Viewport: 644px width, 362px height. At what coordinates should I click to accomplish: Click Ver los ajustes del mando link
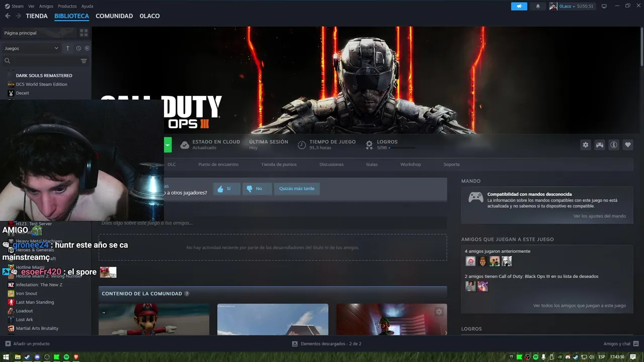point(600,216)
